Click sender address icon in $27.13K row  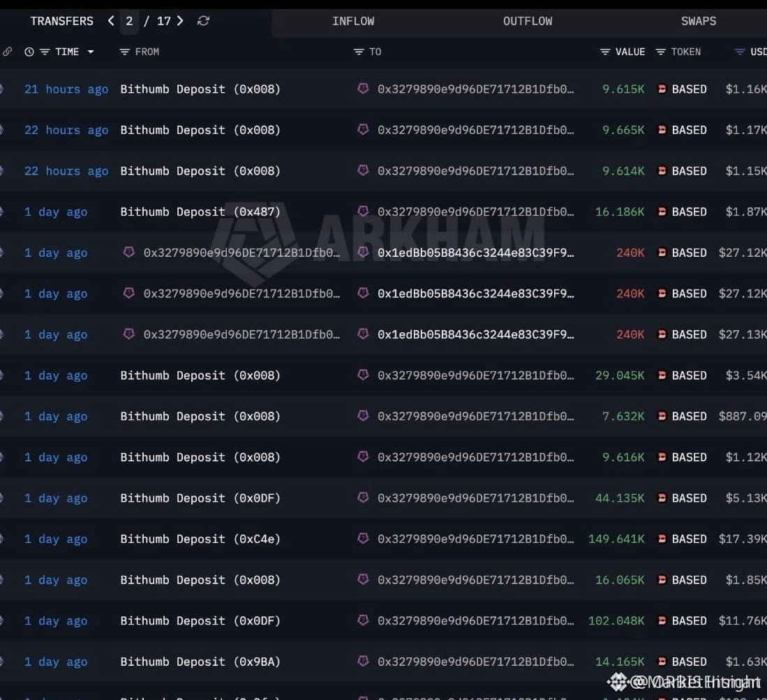click(x=128, y=334)
